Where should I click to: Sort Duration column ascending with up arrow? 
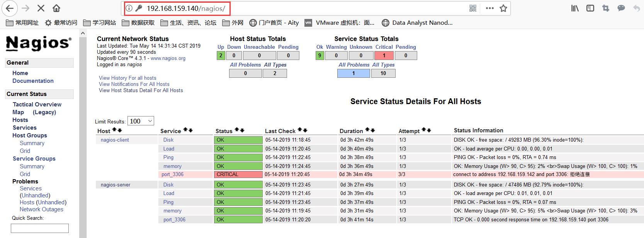point(367,130)
